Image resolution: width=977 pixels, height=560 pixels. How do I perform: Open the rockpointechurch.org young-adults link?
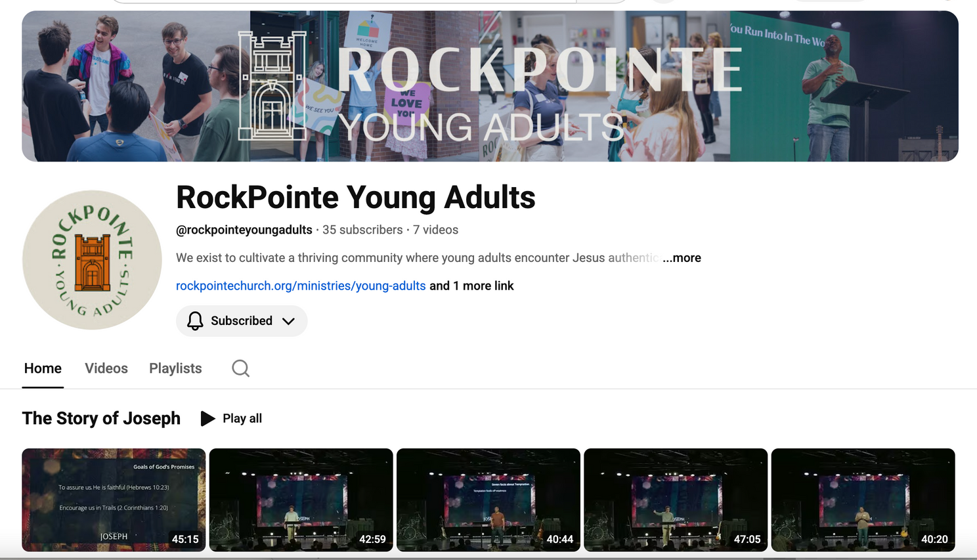click(x=301, y=286)
